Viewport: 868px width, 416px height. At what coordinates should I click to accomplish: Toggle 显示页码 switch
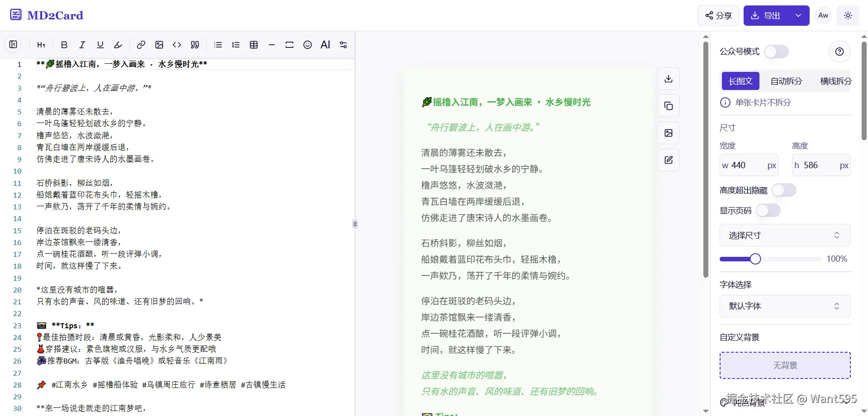[768, 210]
